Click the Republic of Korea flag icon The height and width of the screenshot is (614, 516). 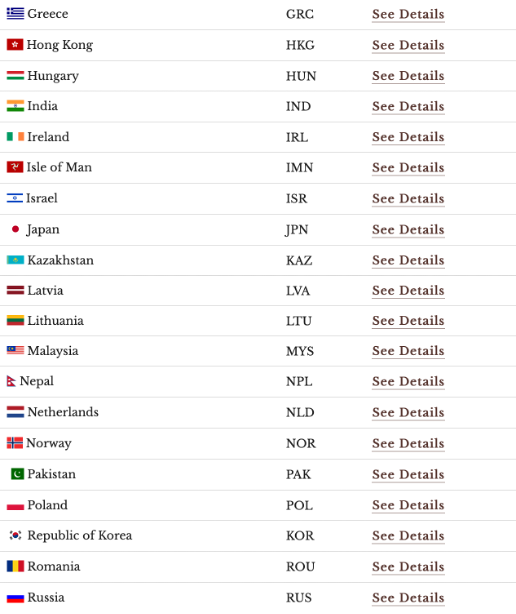[15, 535]
